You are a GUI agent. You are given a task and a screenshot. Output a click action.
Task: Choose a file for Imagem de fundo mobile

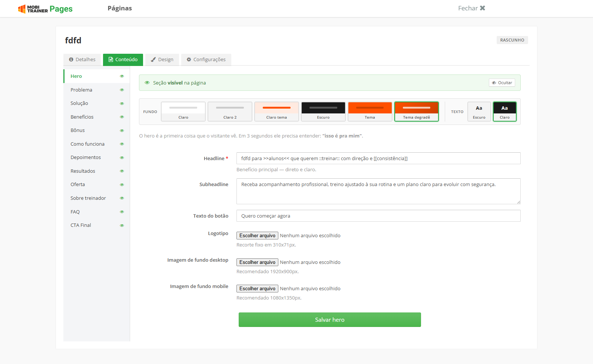point(258,289)
